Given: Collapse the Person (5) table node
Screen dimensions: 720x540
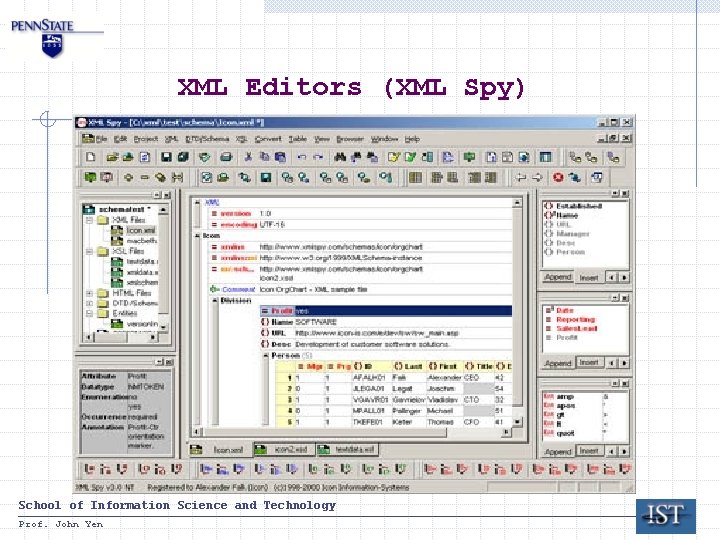Looking at the screenshot, I should pyautogui.click(x=265, y=356).
